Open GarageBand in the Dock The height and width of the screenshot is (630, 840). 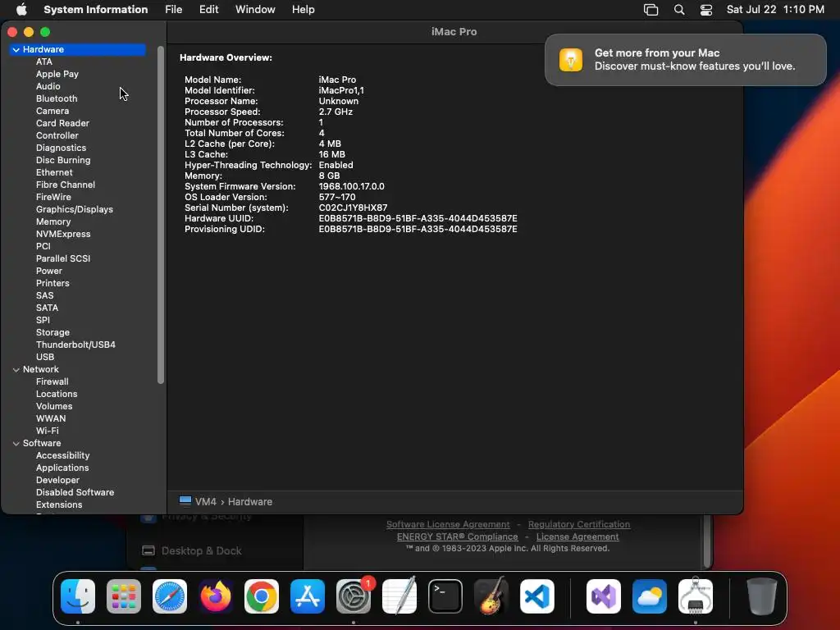pos(491,596)
